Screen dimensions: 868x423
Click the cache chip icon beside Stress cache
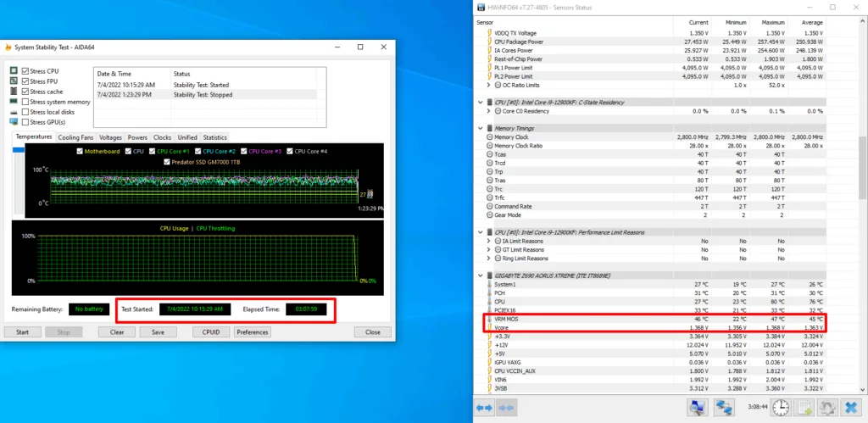14,92
